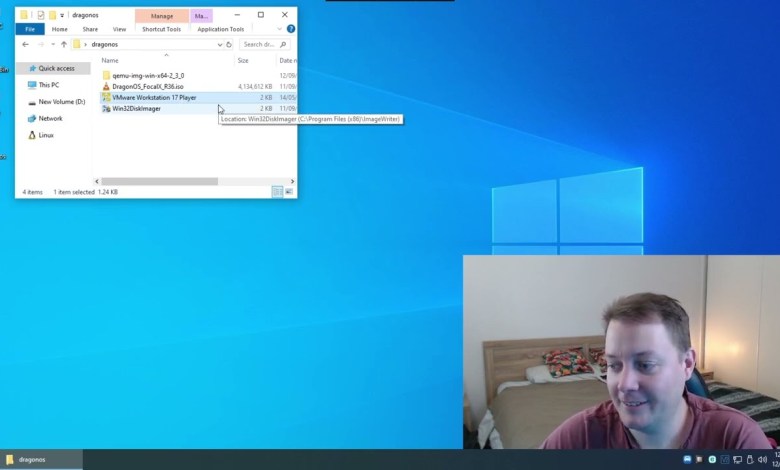The image size is (780, 470).
Task: Click the dragonos taskbar button
Action: point(41,460)
